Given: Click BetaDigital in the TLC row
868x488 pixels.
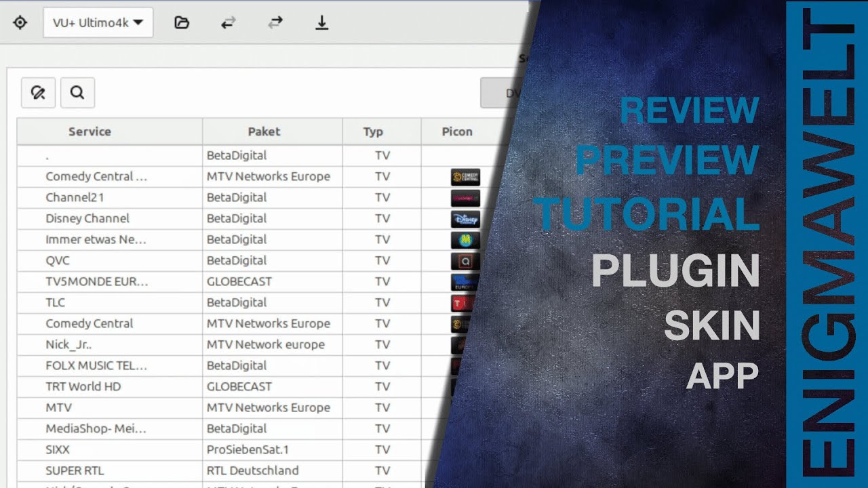Looking at the screenshot, I should pyautogui.click(x=237, y=302).
